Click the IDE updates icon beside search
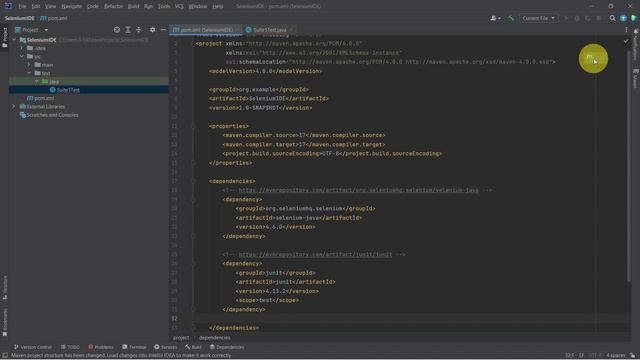 (623, 18)
